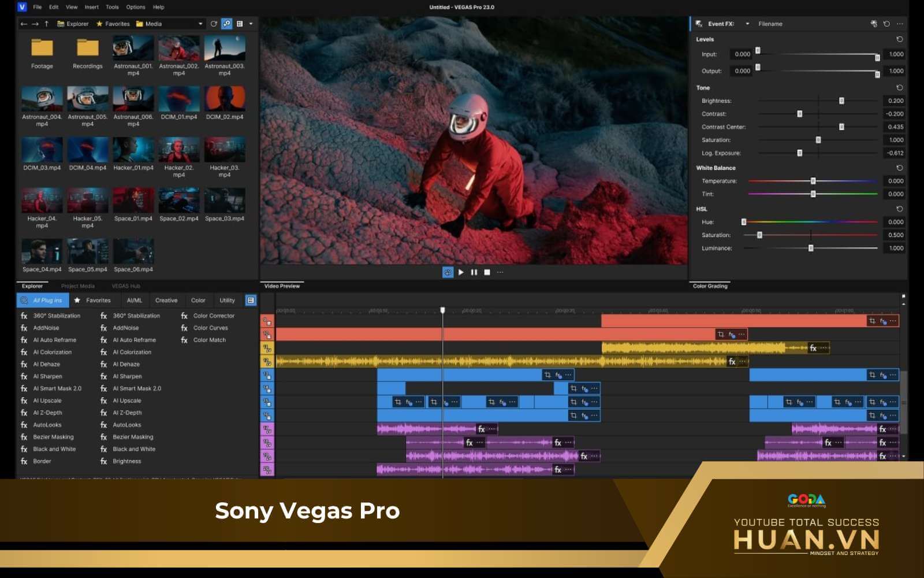Toggle the highlighted auto-preview button in Explorer toolbar
This screenshot has height=578, width=924.
click(x=227, y=24)
